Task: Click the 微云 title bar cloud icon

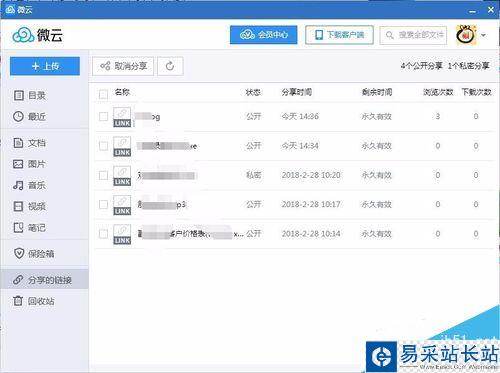Action: point(10,9)
